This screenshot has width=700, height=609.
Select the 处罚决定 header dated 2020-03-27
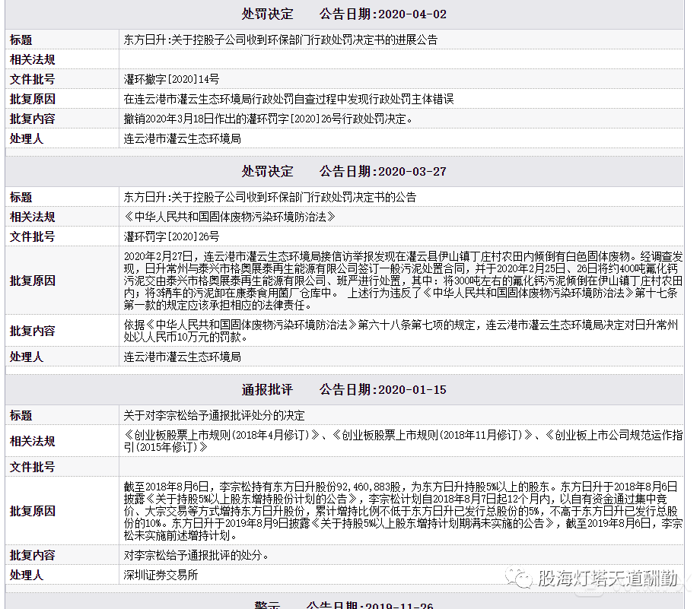(344, 171)
